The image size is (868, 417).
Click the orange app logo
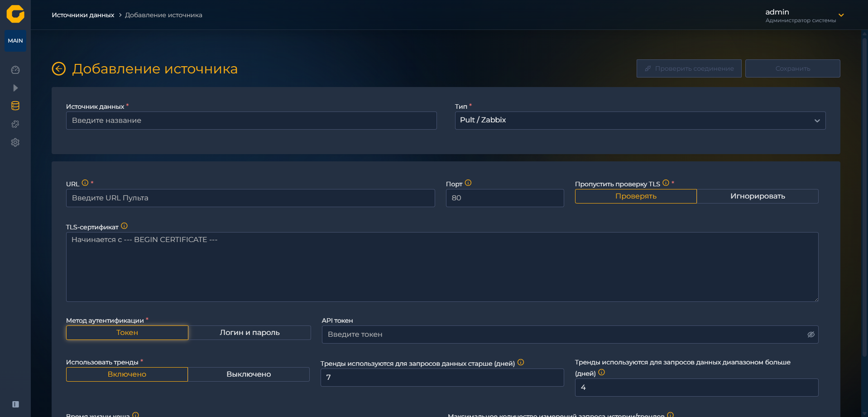tap(15, 14)
